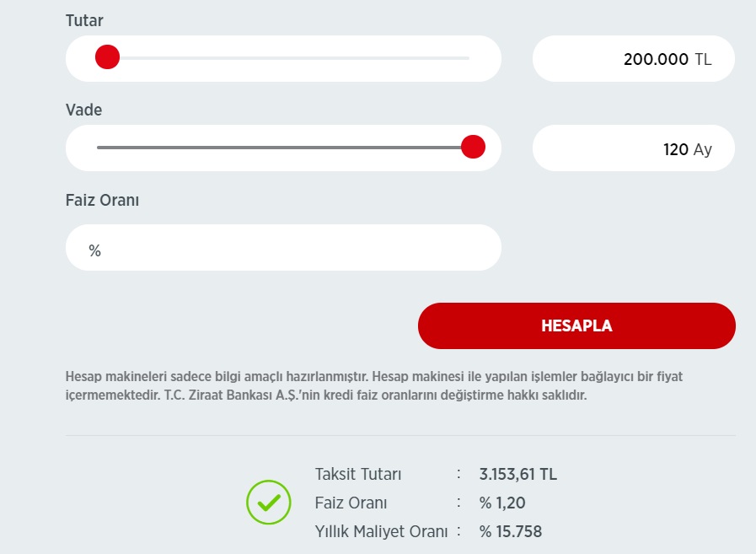Click the TL unit in the amount field
Viewport: 756px width, 554px height.
coord(703,59)
